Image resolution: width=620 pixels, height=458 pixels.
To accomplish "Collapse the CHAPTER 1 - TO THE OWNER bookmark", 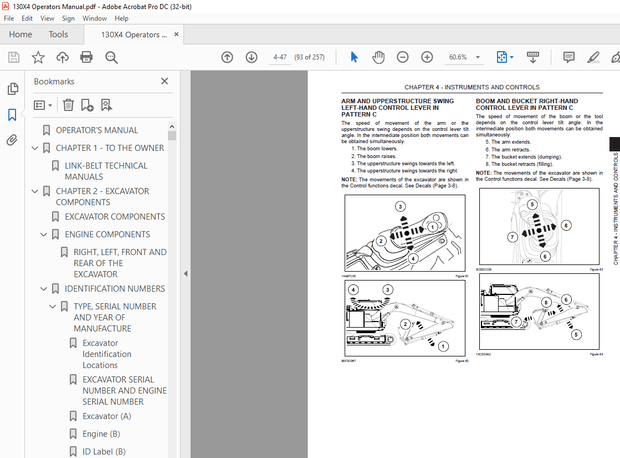I will 35,148.
